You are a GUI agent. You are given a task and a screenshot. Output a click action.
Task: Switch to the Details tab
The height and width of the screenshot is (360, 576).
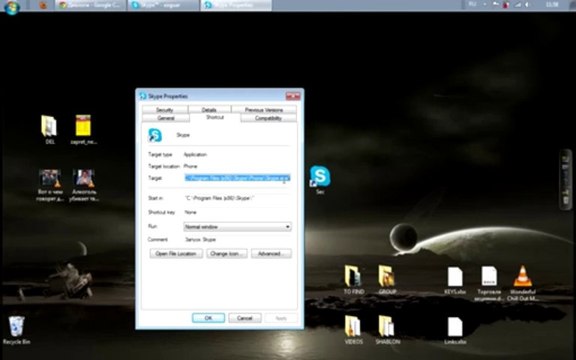click(x=209, y=110)
